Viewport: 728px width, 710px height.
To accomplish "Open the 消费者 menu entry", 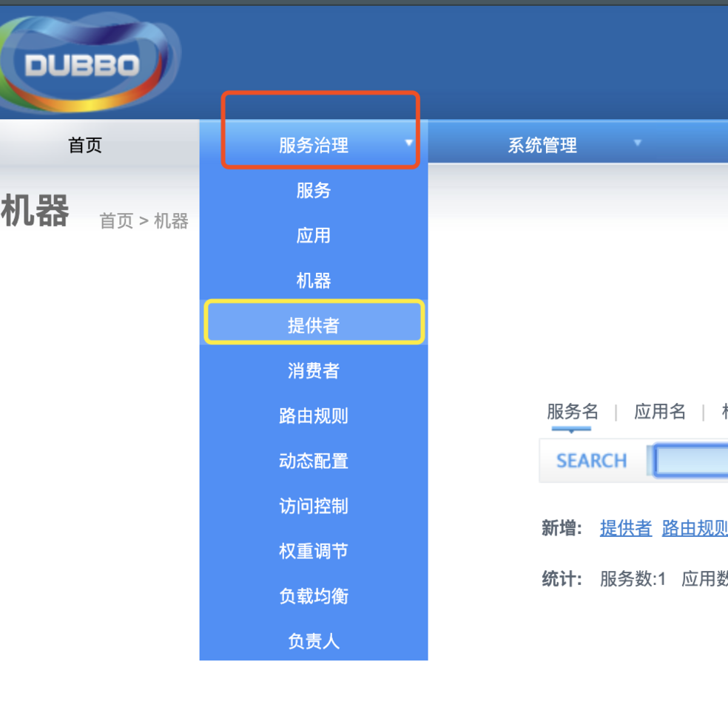I will pos(314,371).
